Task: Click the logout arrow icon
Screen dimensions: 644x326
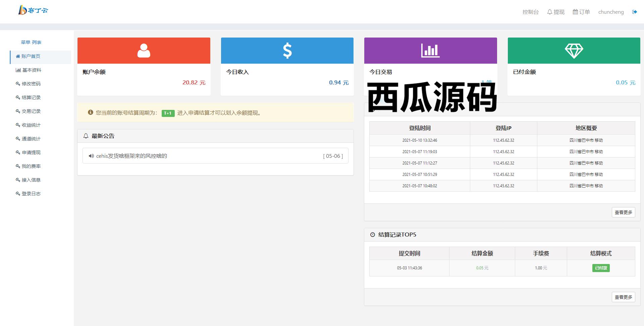Action: [635, 12]
